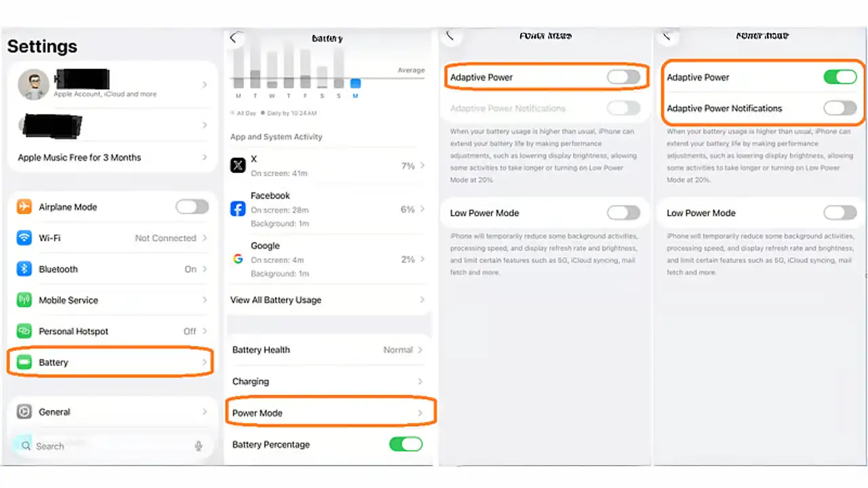Tap the microphone icon in search bar
This screenshot has height=488, width=868.
(x=199, y=446)
